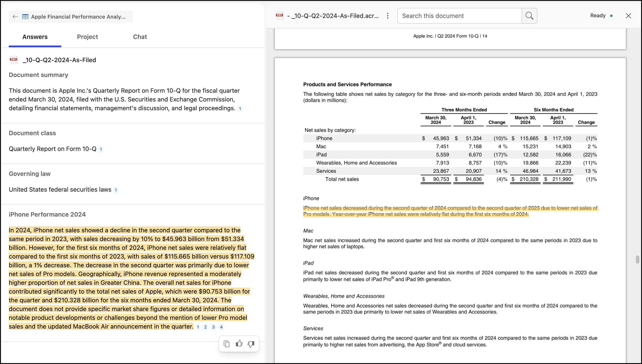
Task: Open the Project tab
Action: [x=88, y=37]
